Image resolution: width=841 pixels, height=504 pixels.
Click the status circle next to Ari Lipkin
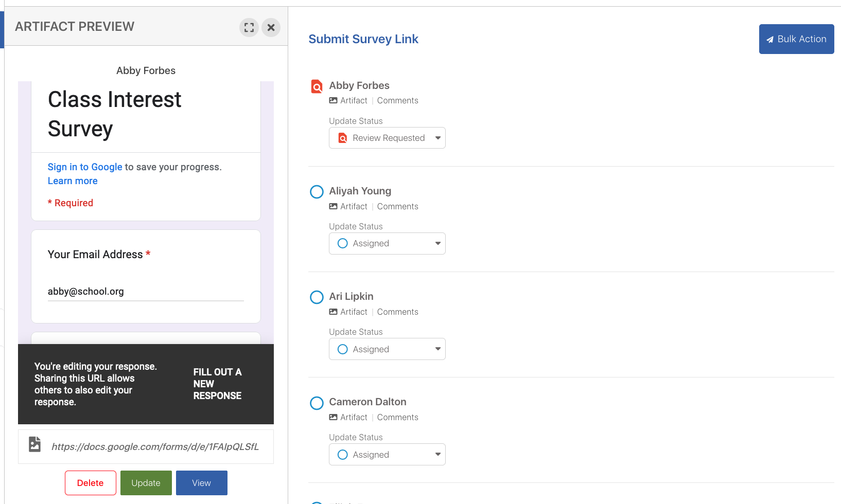tap(317, 297)
